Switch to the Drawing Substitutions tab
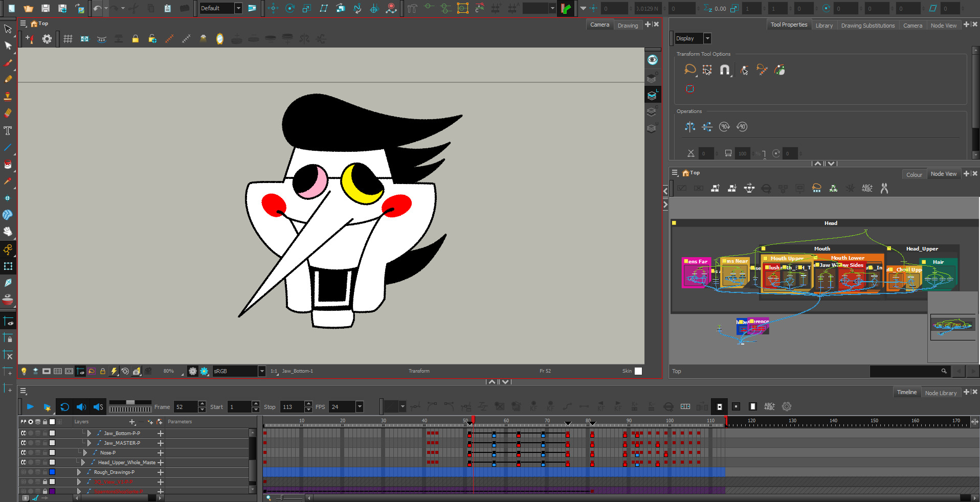The image size is (980, 502). click(x=867, y=26)
